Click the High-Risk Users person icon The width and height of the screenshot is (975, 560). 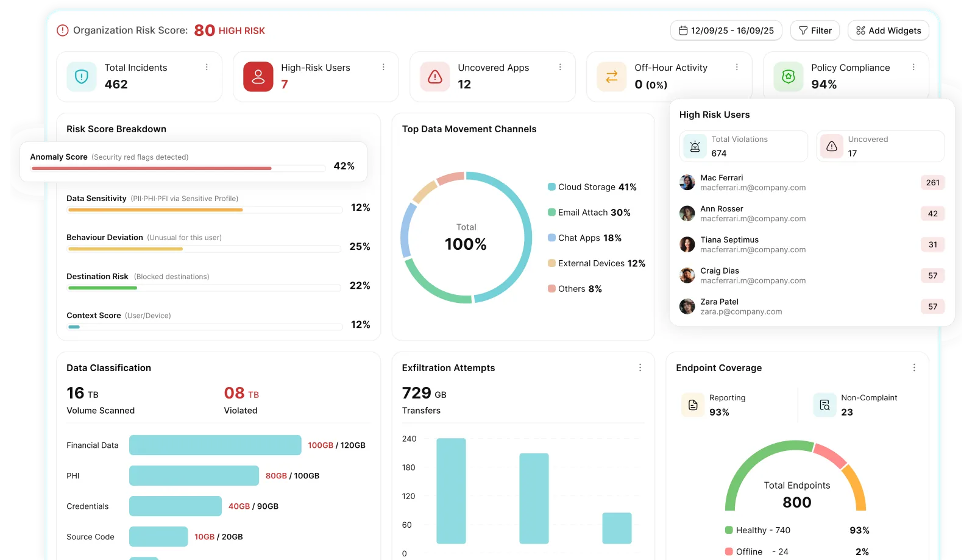(x=258, y=77)
